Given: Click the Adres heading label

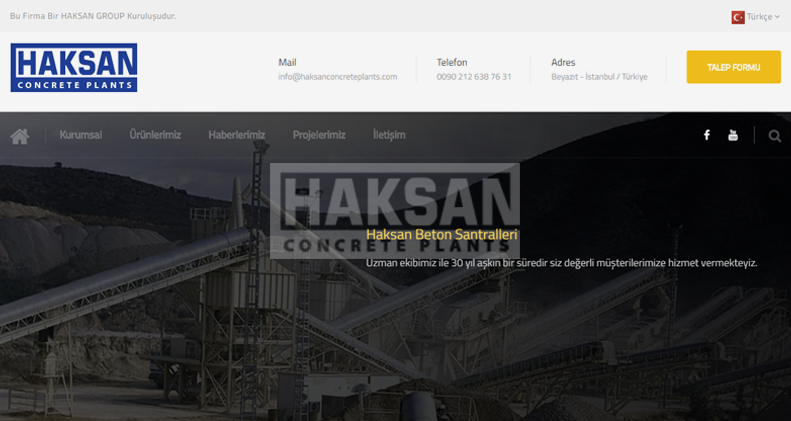Looking at the screenshot, I should point(563,63).
